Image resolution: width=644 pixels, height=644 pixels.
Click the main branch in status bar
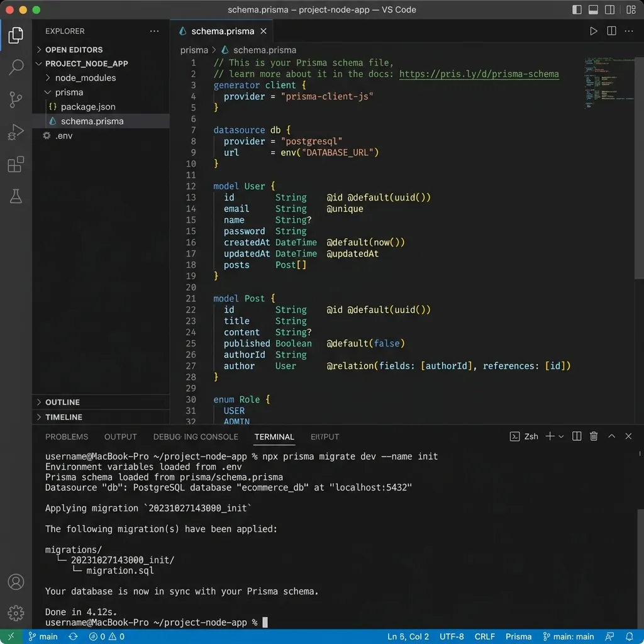click(x=43, y=636)
